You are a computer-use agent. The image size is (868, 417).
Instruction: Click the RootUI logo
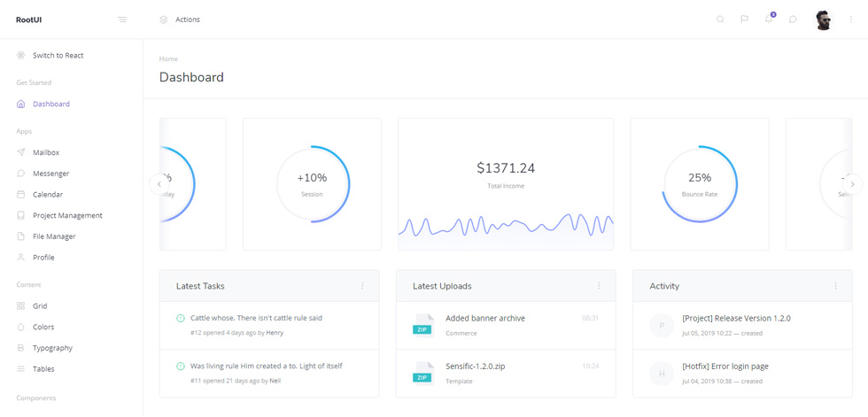(x=28, y=19)
